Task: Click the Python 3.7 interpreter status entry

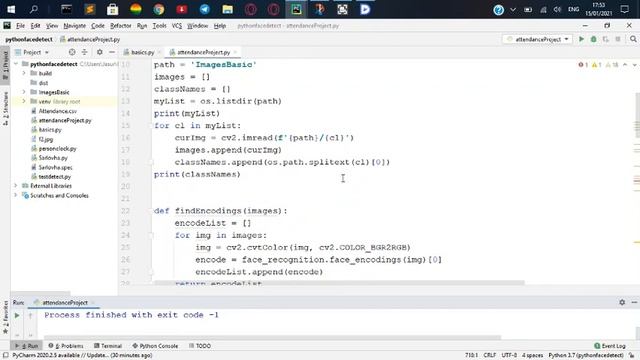Action: click(585, 356)
